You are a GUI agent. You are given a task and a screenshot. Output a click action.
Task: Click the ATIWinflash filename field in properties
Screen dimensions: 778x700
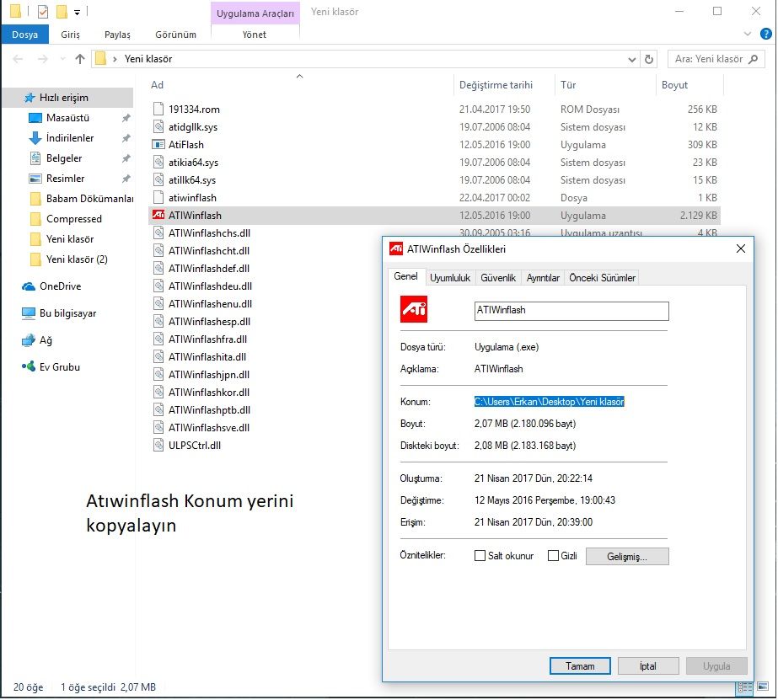pos(571,311)
